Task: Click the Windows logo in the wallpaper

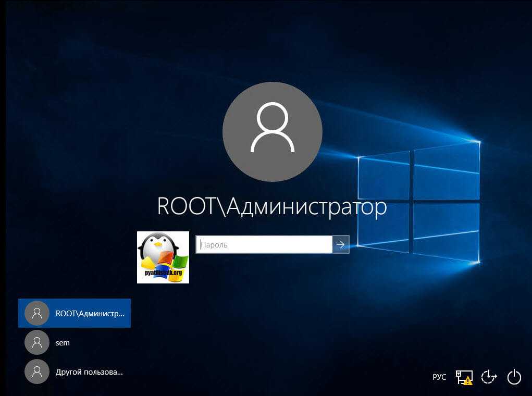Action: click(x=418, y=203)
